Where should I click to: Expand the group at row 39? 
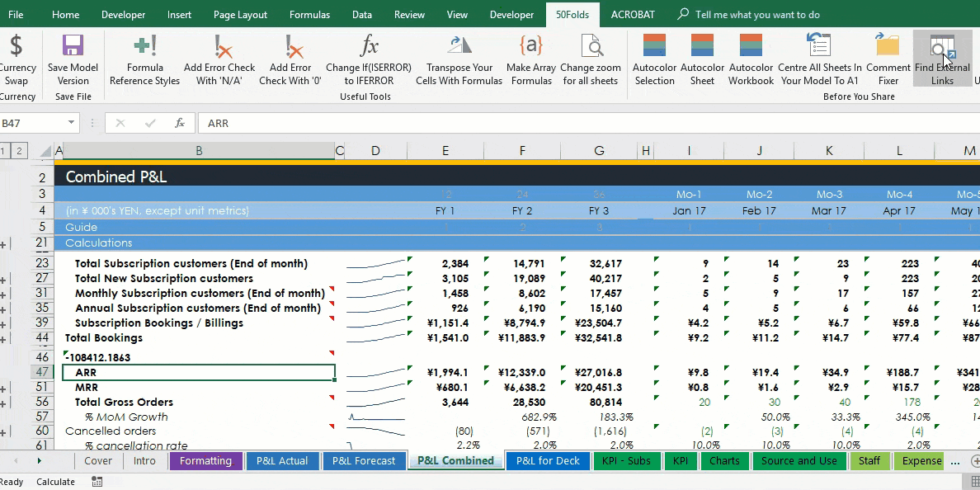[4, 324]
